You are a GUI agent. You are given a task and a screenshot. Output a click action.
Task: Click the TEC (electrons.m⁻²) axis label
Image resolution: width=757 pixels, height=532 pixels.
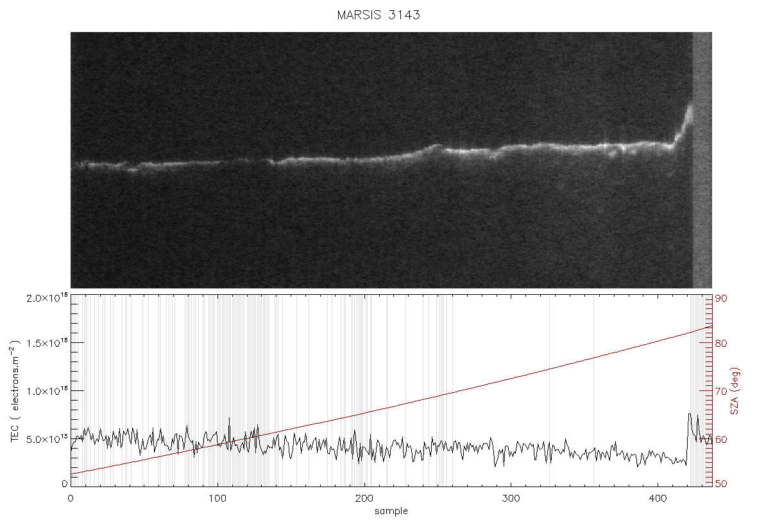tap(15, 391)
